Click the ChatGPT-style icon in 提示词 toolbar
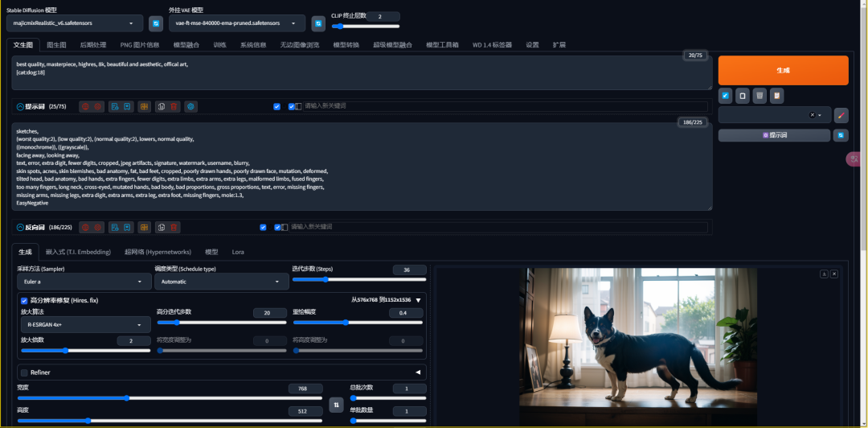 click(191, 106)
